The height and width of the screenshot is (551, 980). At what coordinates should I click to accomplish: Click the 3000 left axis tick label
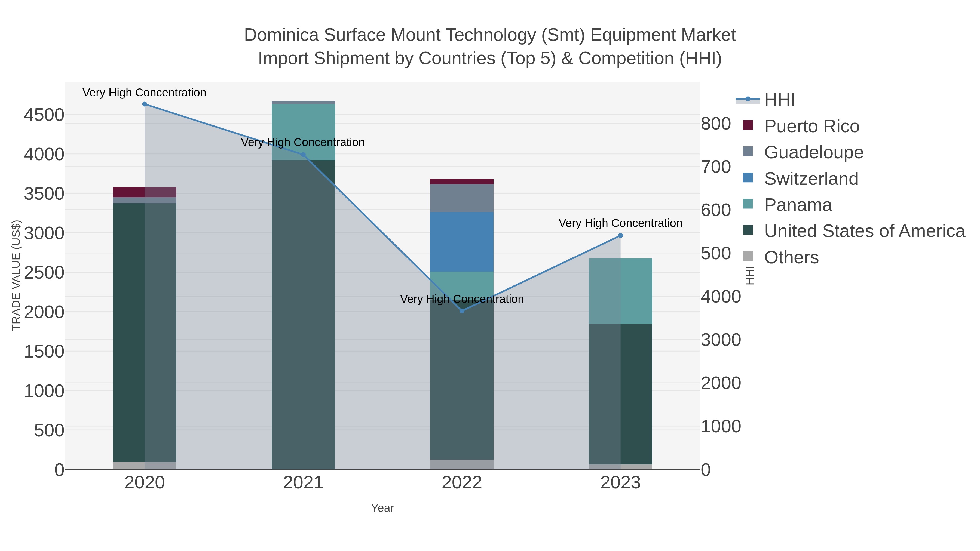44,233
